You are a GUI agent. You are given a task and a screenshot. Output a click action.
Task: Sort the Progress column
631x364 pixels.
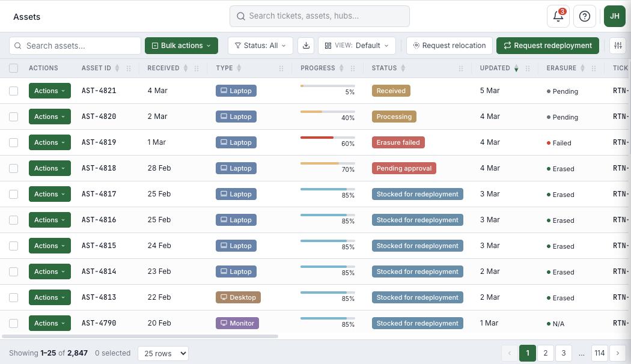pyautogui.click(x=341, y=68)
